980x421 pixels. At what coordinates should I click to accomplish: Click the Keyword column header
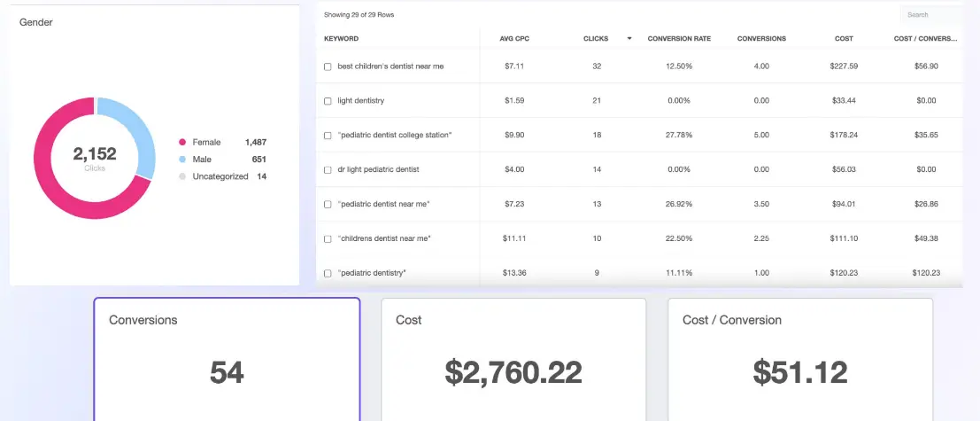(x=342, y=39)
